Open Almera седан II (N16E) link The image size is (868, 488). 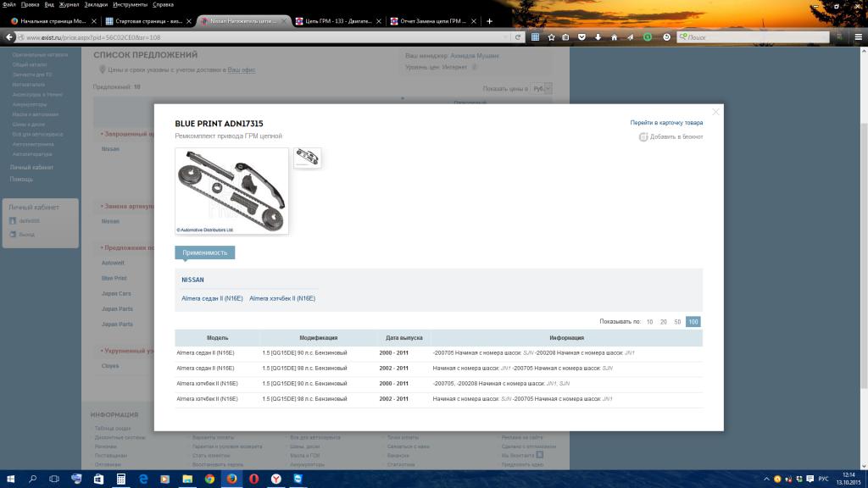[212, 298]
